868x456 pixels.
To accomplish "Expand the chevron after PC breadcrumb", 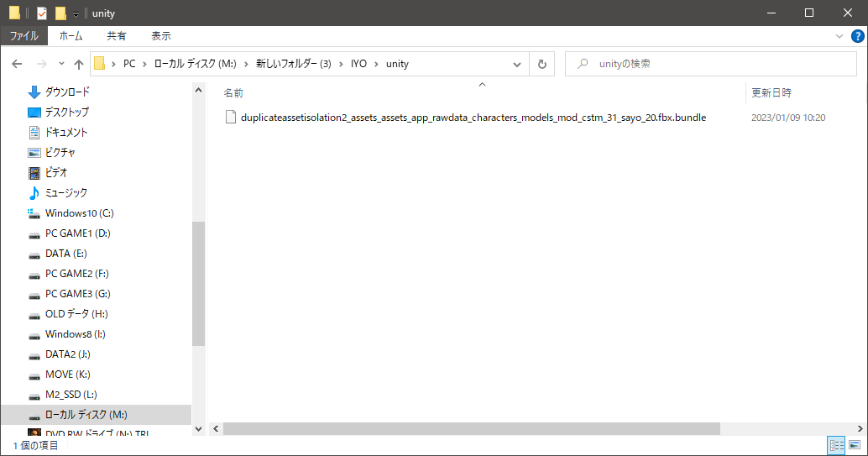I will (x=144, y=65).
